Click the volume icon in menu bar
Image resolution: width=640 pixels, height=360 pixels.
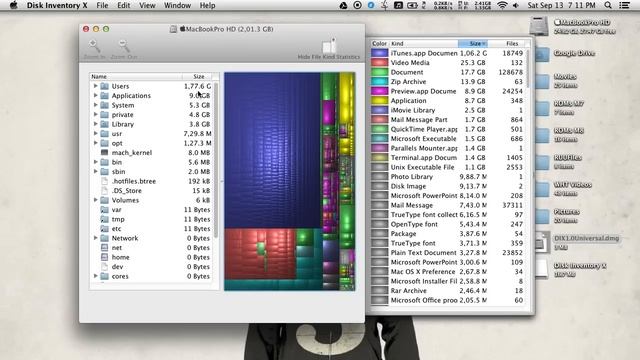[x=516, y=5]
